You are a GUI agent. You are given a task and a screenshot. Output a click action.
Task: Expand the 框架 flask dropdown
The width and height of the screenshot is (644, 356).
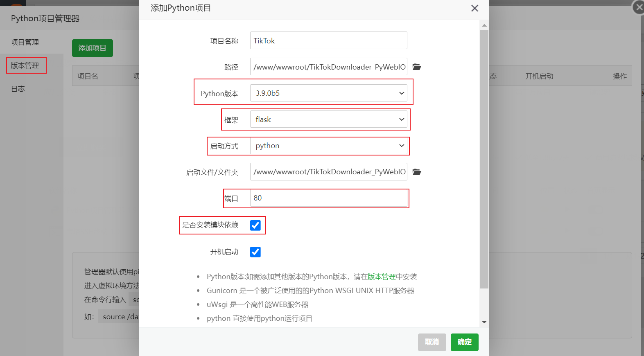tap(328, 119)
